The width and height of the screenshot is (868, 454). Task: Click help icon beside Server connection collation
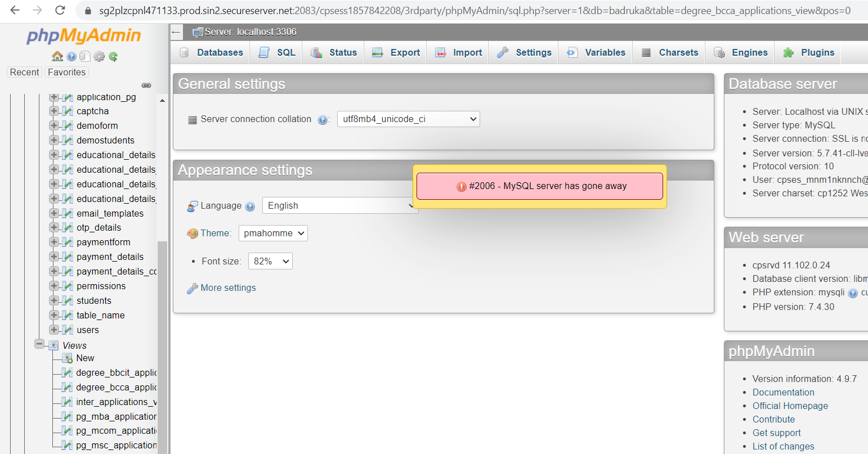point(323,120)
